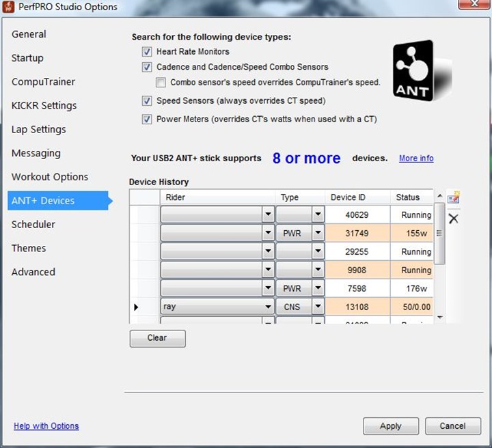492x448 pixels.
Task: Click the 50/0.00 status cell
Action: coord(411,307)
